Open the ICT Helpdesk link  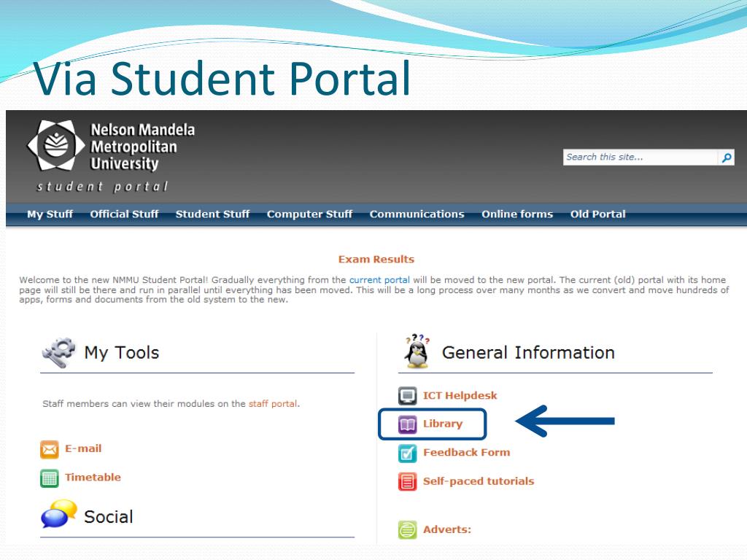click(460, 396)
